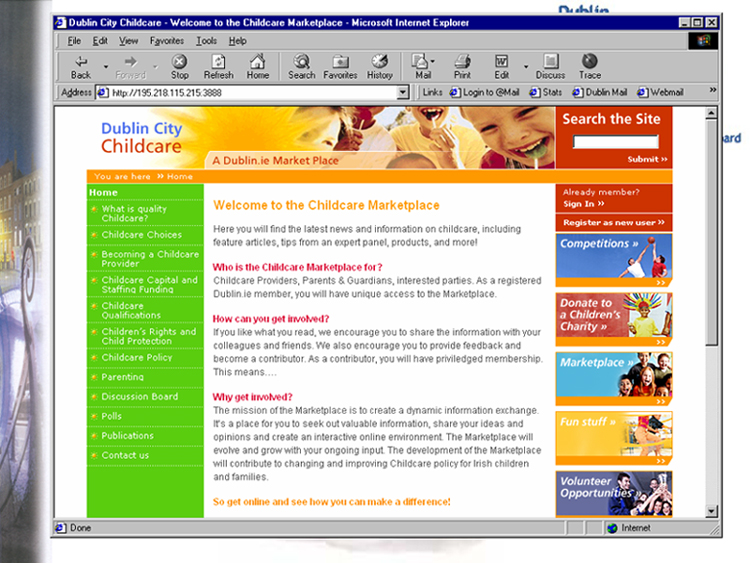Go to the Home page icon

(258, 62)
